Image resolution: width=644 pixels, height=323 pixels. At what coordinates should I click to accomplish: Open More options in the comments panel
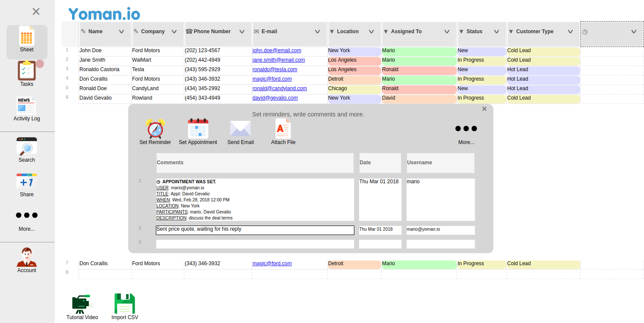[x=466, y=129]
